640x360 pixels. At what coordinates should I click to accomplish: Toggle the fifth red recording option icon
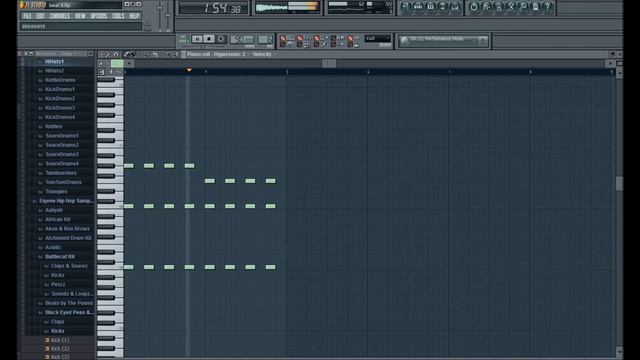tap(350, 38)
